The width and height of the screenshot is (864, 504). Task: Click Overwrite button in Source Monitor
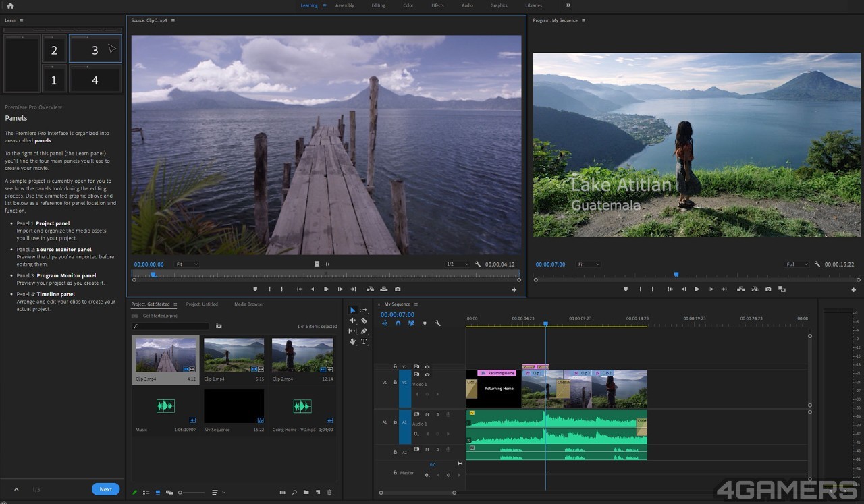point(384,289)
